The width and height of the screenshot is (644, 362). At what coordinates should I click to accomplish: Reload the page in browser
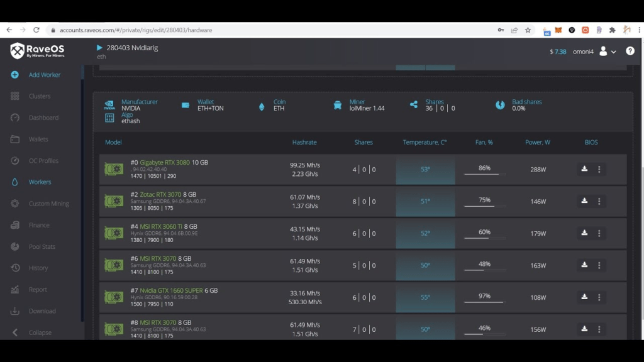[x=36, y=30]
